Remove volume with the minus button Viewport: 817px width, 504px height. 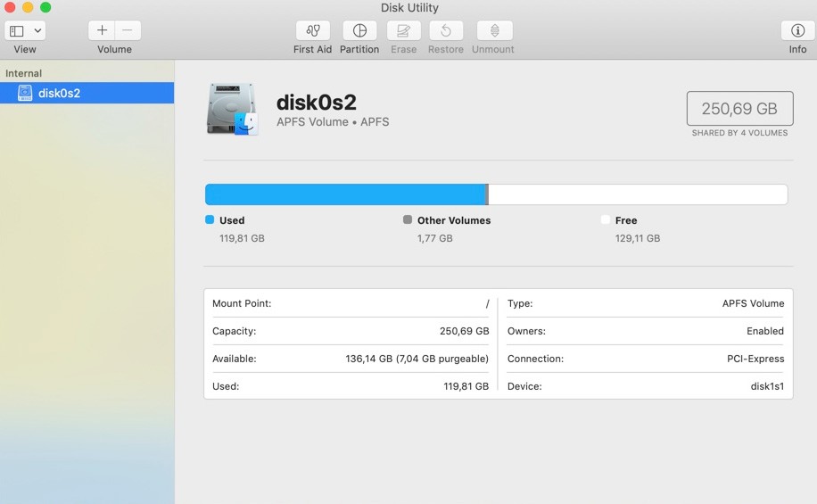pyautogui.click(x=128, y=30)
